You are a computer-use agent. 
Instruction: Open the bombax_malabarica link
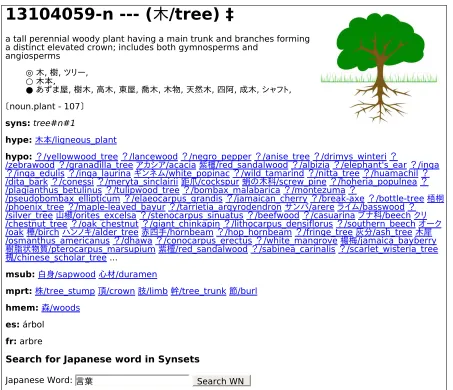point(232,190)
